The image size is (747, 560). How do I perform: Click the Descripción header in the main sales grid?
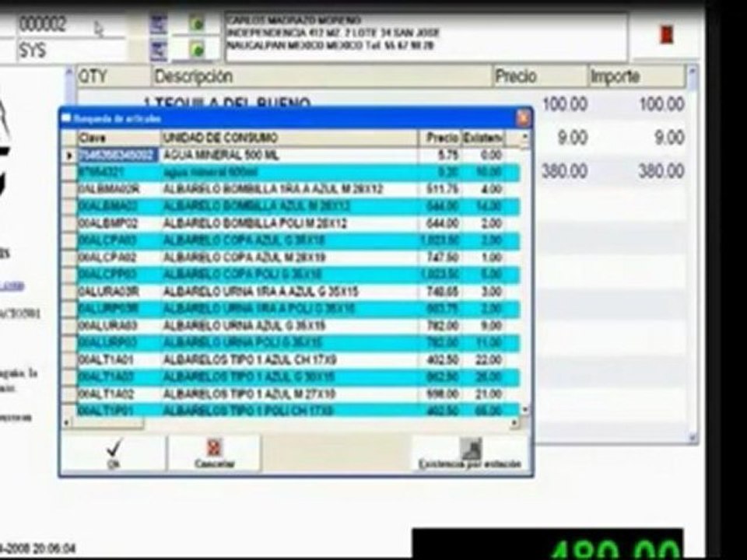(322, 76)
